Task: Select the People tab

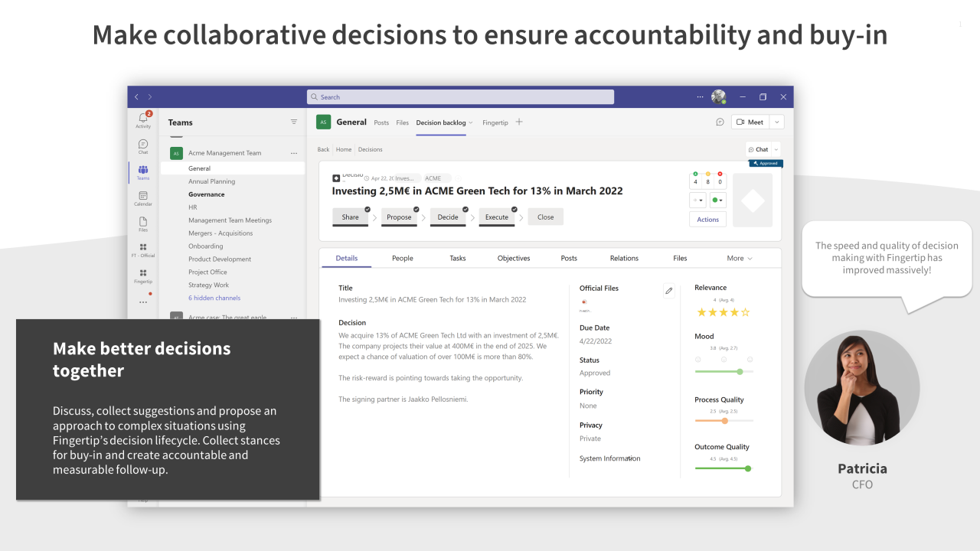Action: [x=403, y=259]
